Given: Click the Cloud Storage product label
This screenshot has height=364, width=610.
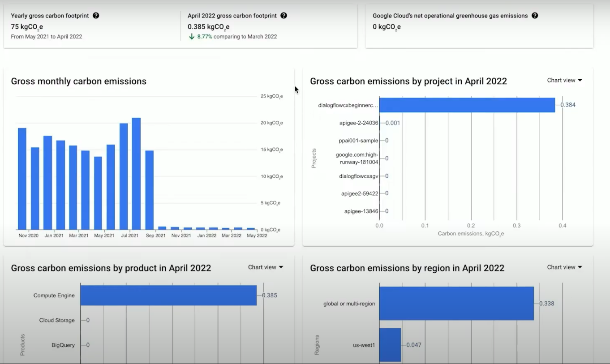Looking at the screenshot, I should tap(57, 321).
